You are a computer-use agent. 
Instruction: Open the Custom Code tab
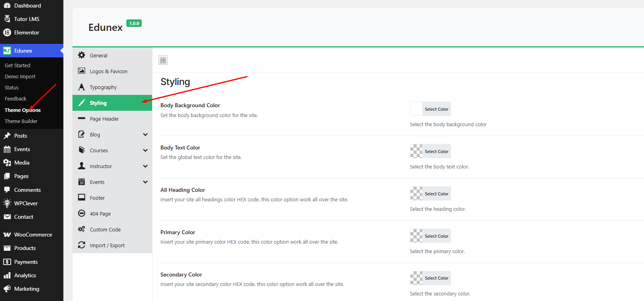(112, 229)
